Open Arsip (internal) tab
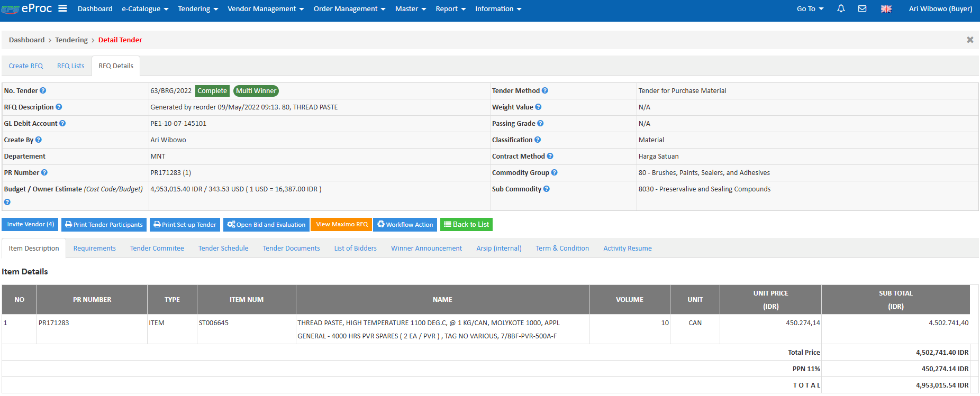 499,248
